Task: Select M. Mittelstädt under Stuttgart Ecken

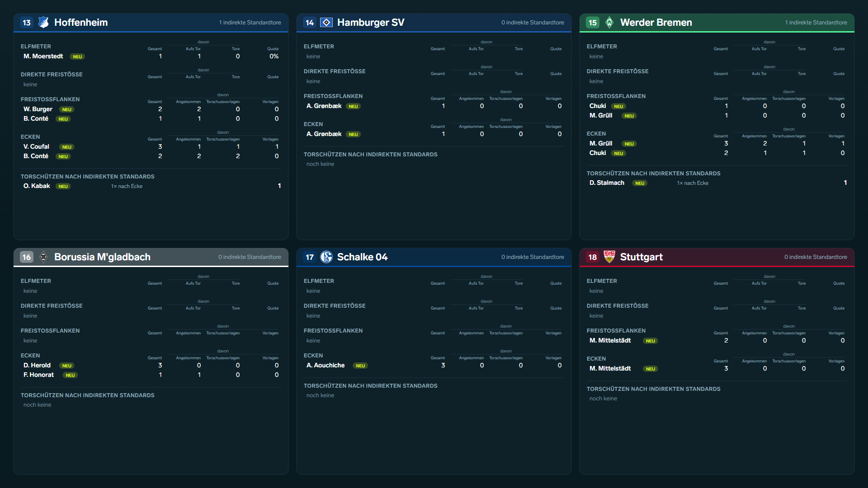Action: (610, 369)
